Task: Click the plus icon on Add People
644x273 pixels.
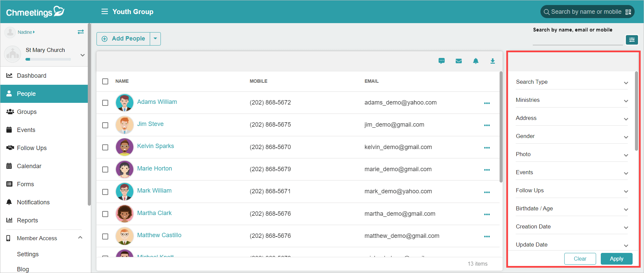Action: (x=105, y=39)
